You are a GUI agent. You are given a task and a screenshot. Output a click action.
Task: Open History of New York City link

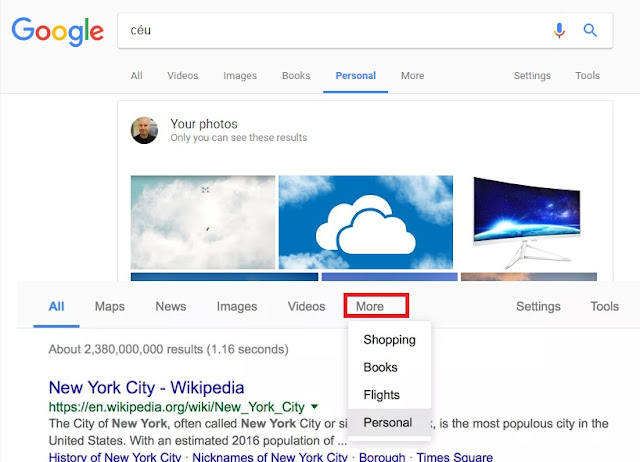click(115, 457)
